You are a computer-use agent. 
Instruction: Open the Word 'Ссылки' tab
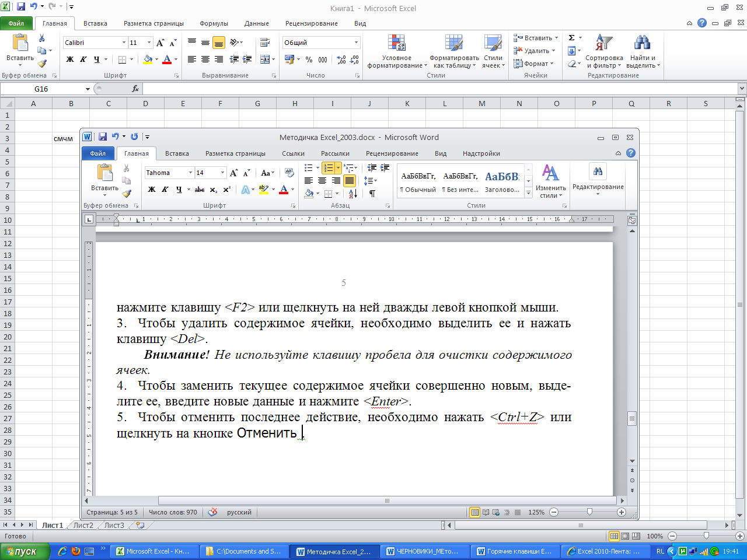click(x=293, y=153)
